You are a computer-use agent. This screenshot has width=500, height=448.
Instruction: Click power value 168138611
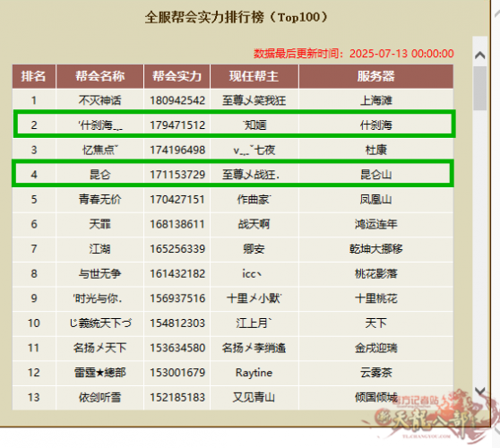click(x=177, y=224)
